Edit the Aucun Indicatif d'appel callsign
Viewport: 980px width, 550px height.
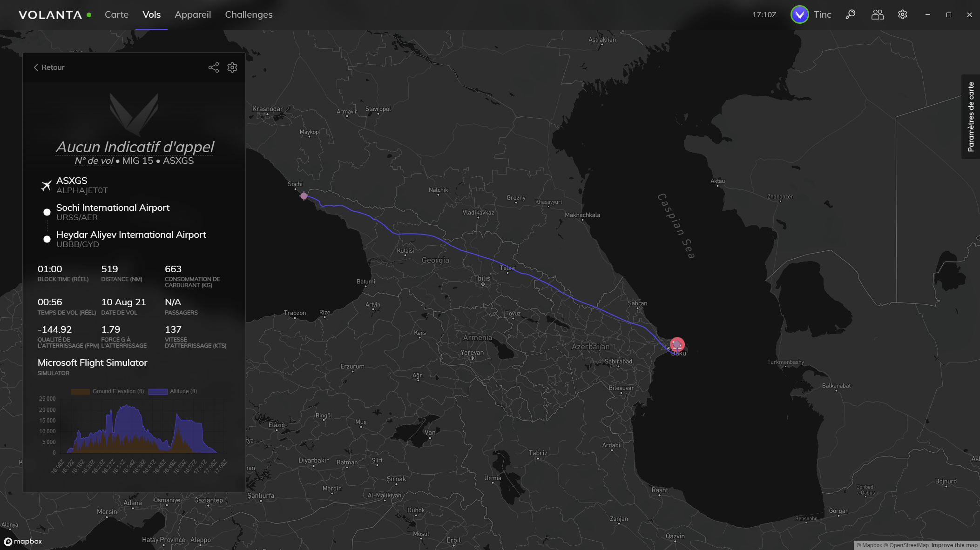(x=135, y=147)
